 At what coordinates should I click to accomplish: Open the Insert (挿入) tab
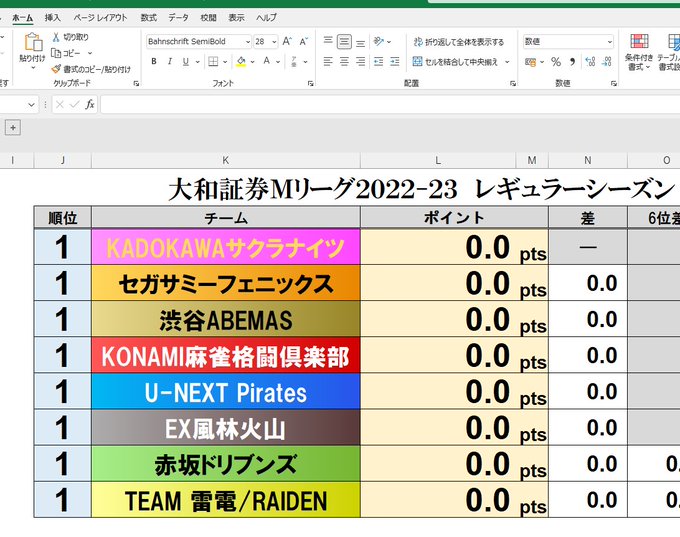coord(52,18)
